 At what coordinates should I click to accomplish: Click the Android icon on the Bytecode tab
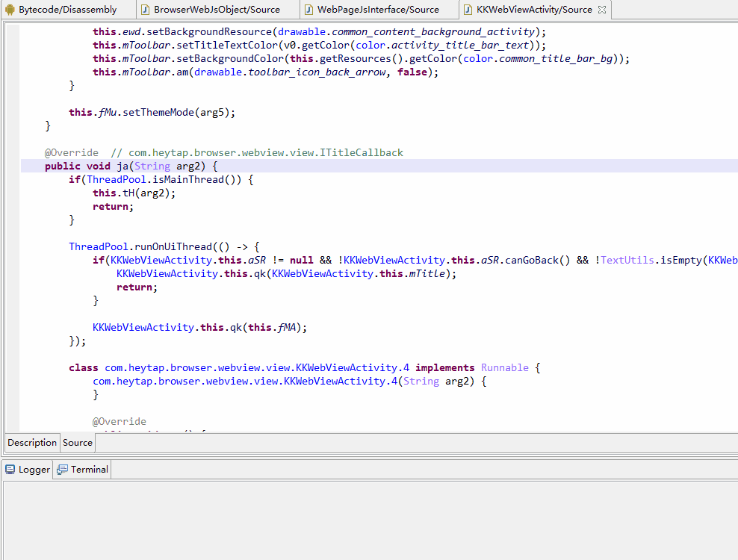(x=10, y=10)
